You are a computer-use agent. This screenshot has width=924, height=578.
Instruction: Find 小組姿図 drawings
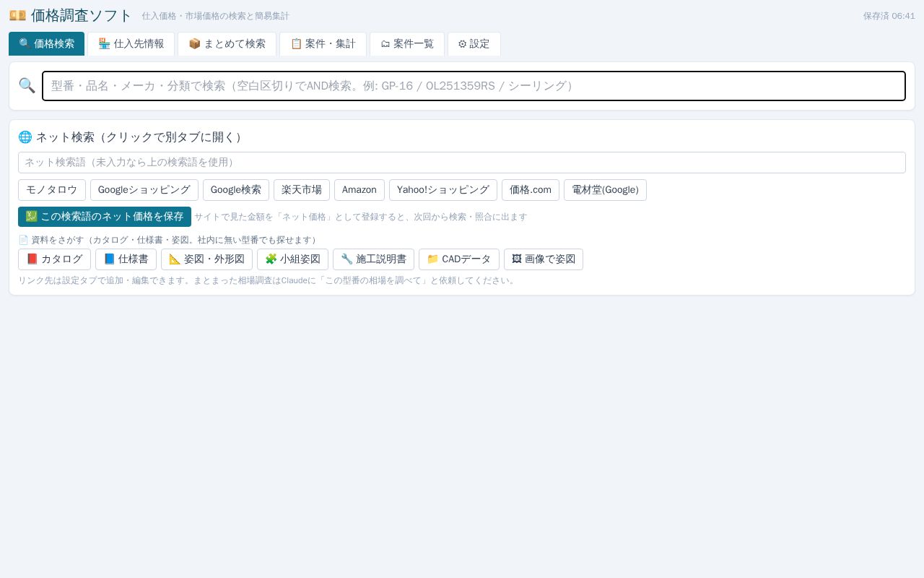point(292,259)
